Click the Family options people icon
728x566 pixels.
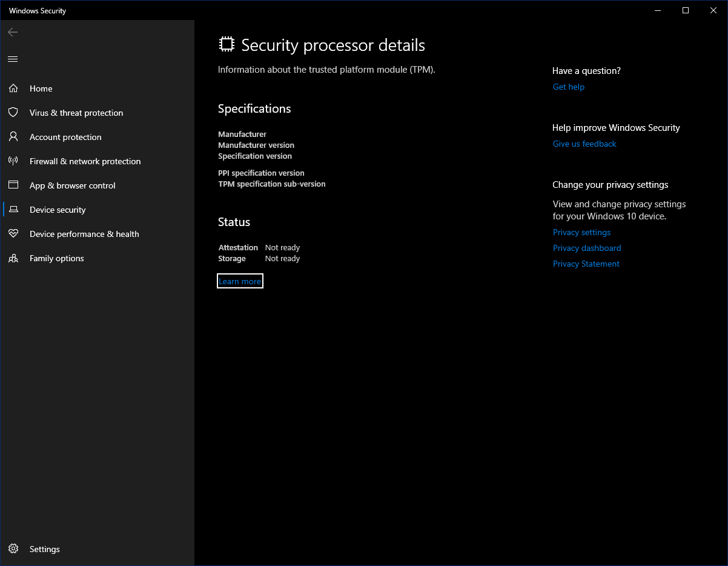[x=13, y=258]
